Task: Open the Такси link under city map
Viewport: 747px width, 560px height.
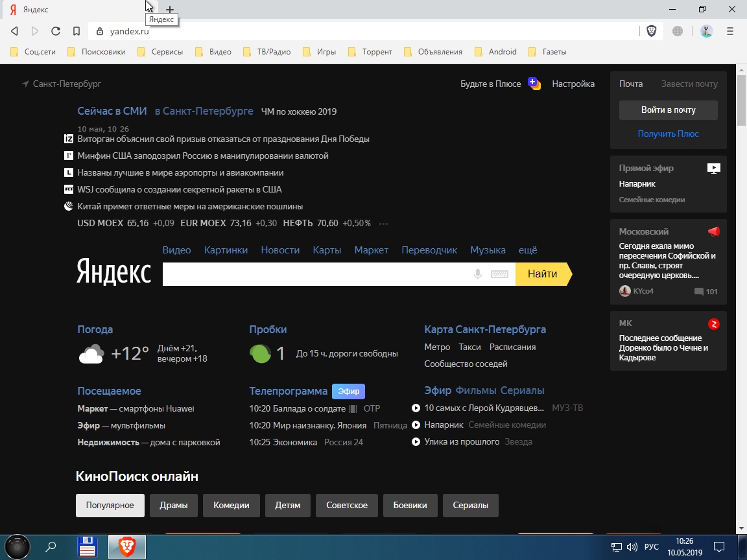Action: [x=469, y=347]
